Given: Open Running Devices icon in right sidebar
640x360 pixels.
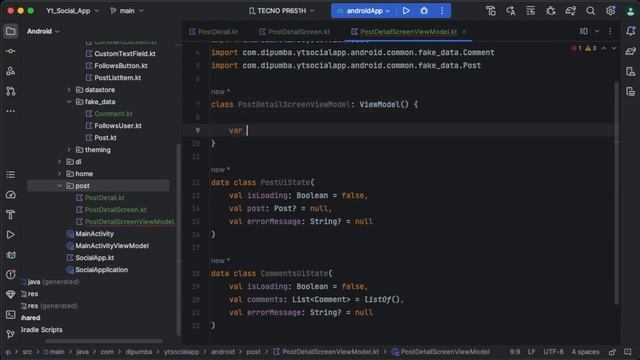Looking at the screenshot, I should point(631,91).
